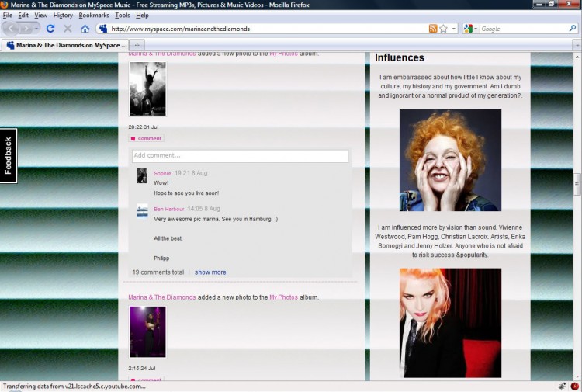Open the Bookmarks menu

click(x=94, y=16)
